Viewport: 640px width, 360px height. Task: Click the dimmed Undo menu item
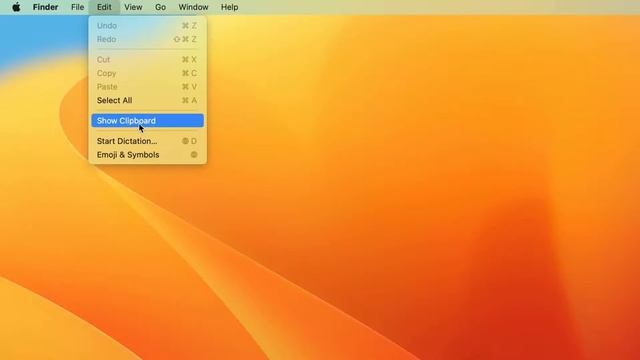coord(147,26)
